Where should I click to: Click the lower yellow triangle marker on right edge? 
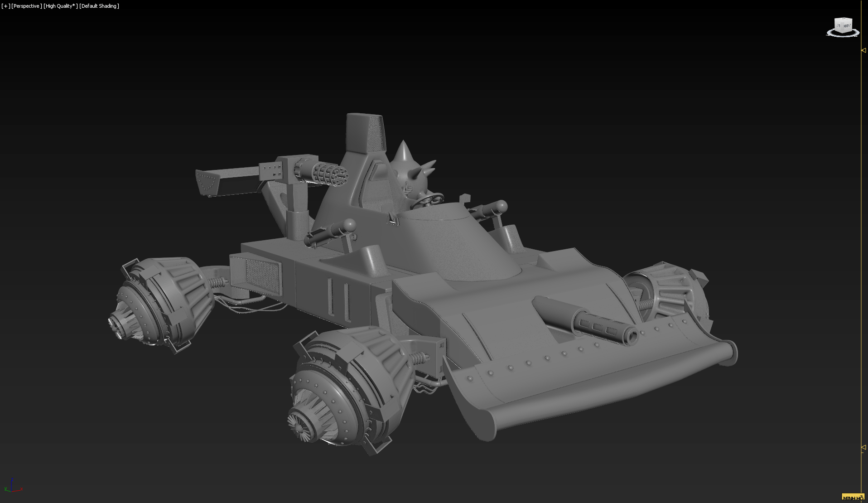click(863, 447)
